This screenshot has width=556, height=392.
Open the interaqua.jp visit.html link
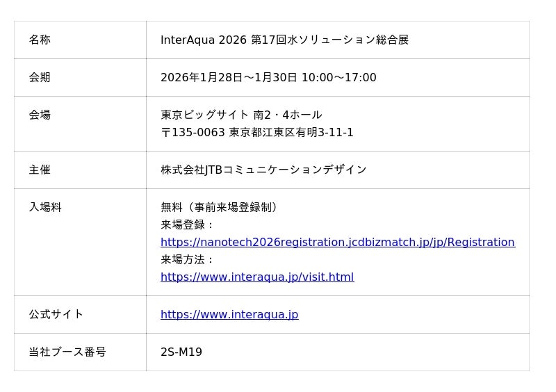pyautogui.click(x=257, y=277)
